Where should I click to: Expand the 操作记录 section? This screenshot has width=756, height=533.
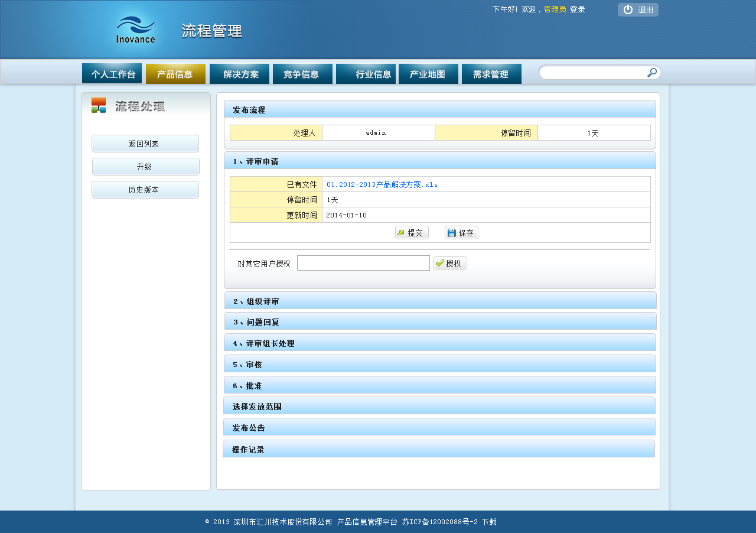[439, 449]
